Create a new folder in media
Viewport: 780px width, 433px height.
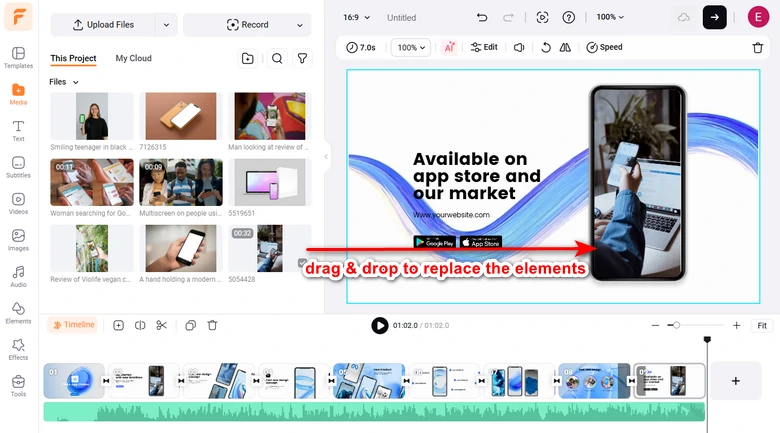(x=247, y=59)
